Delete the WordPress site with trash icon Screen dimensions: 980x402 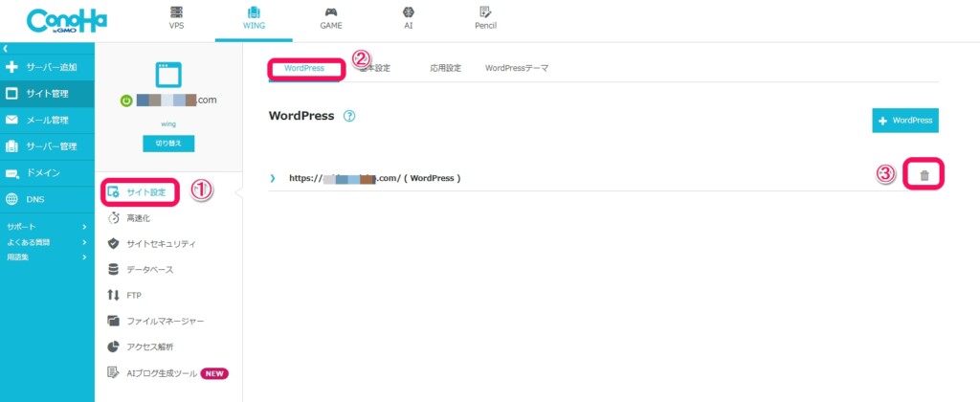(924, 176)
